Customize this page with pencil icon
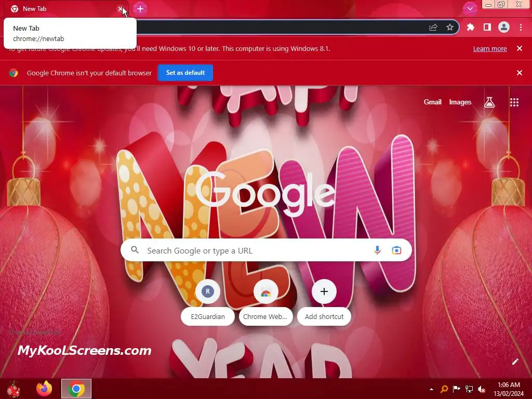Image resolution: width=532 pixels, height=399 pixels. point(515,362)
